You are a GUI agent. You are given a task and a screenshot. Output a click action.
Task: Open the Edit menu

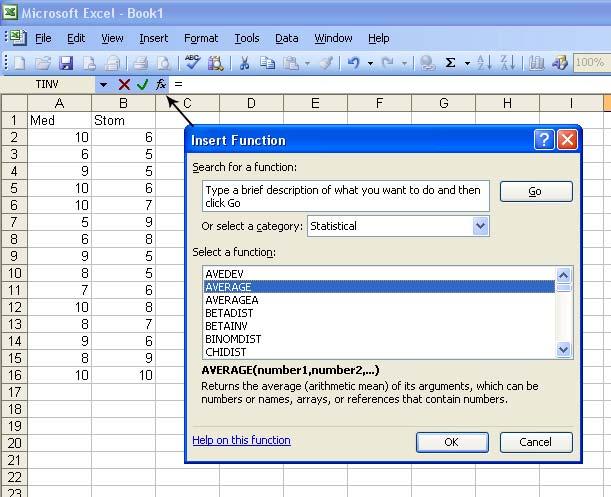coord(76,38)
